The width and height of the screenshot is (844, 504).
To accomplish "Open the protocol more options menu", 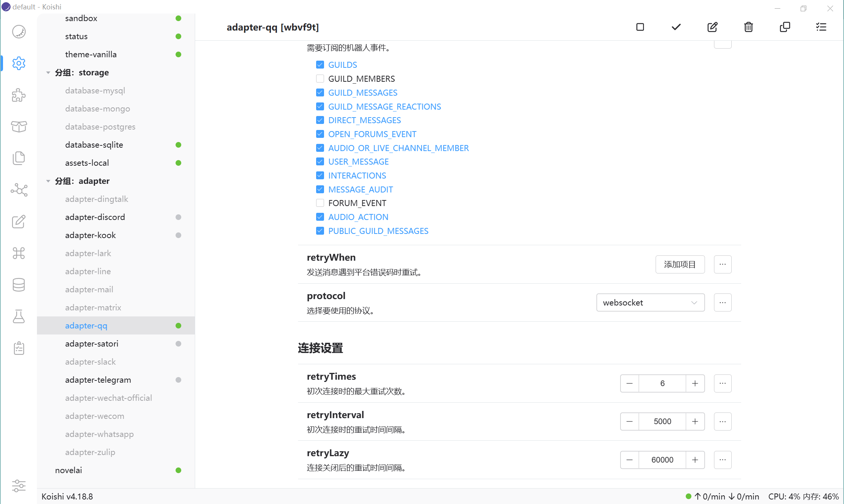I will (x=723, y=303).
